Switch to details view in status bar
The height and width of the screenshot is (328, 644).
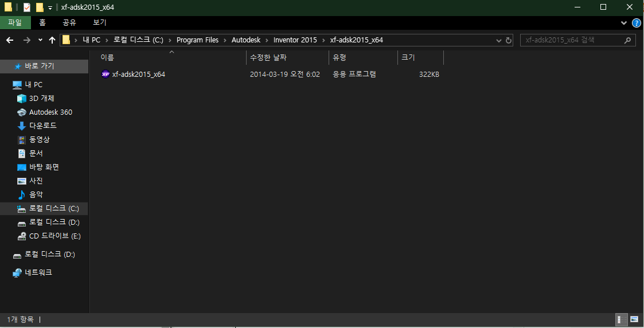coord(622,319)
